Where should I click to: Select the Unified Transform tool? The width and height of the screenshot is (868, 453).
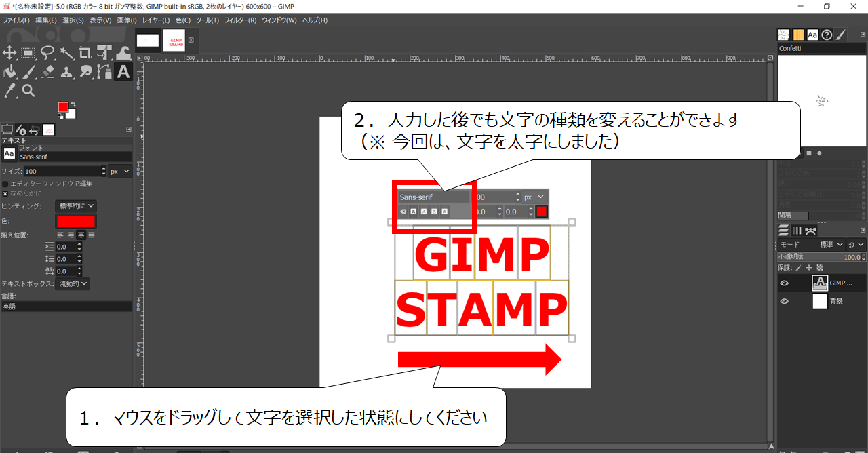click(104, 53)
